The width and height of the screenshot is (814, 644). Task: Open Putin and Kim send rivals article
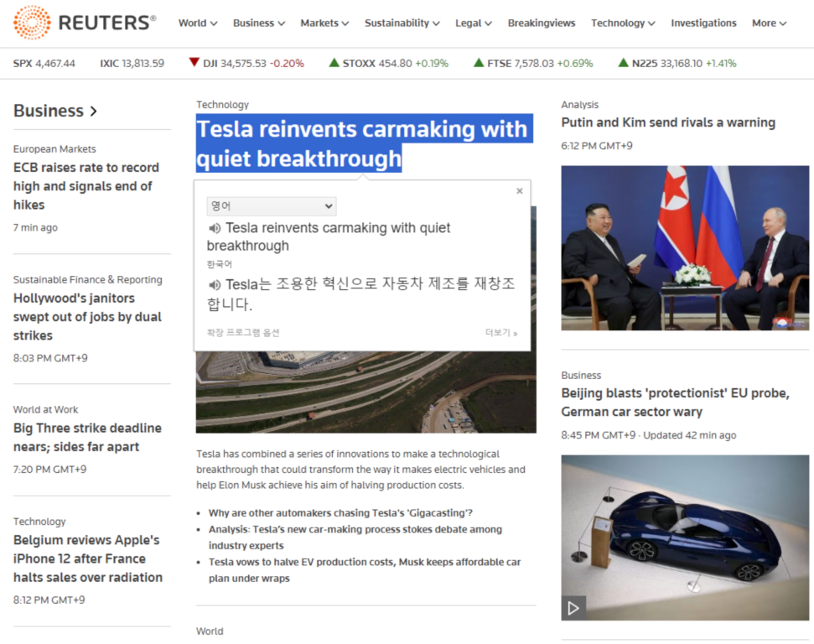pos(668,122)
